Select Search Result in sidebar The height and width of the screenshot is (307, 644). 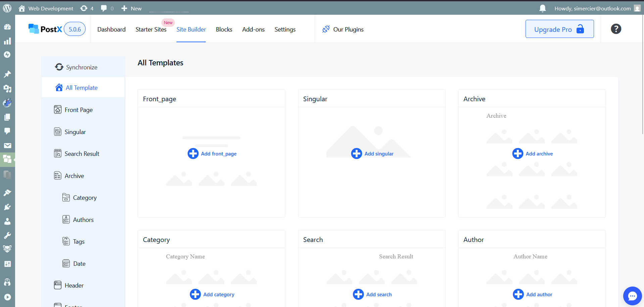pyautogui.click(x=82, y=154)
